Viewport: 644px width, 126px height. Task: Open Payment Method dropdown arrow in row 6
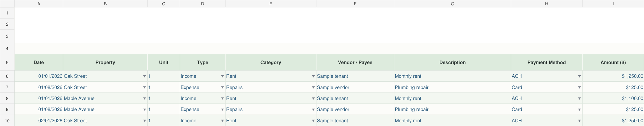pos(579,76)
